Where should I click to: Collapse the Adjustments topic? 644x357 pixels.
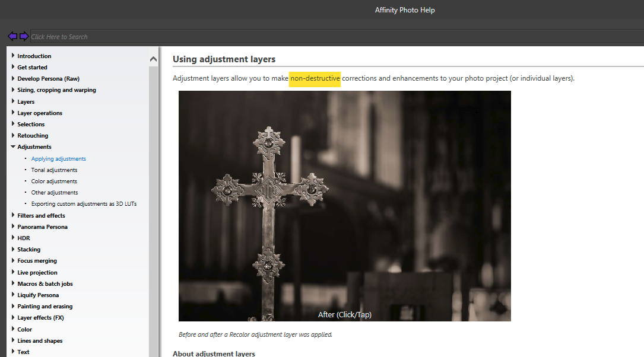pyautogui.click(x=12, y=146)
